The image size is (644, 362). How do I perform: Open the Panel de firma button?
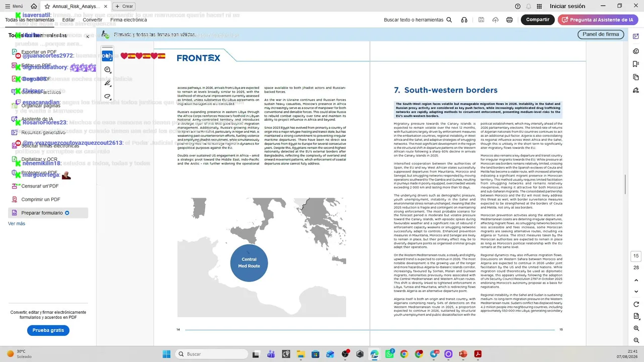click(601, 34)
